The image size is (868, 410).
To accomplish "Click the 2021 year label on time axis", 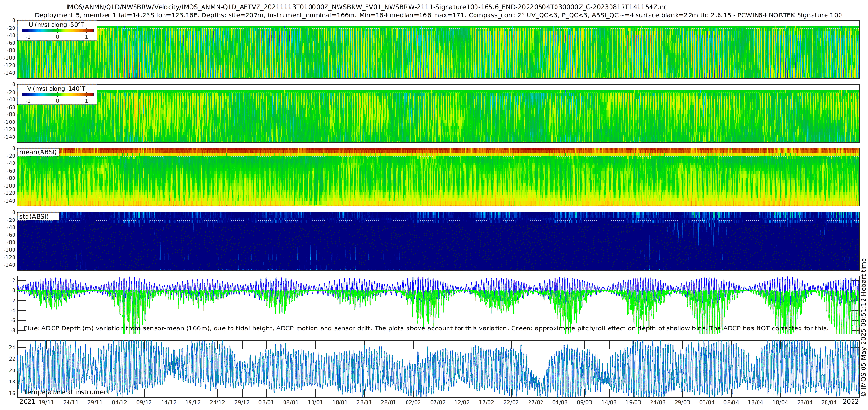I will pyautogui.click(x=27, y=402).
